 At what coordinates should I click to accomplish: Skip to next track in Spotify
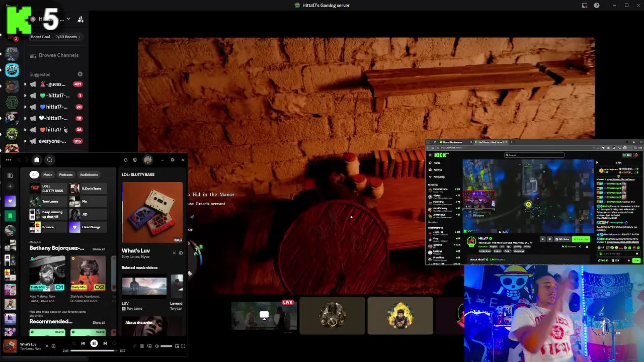tap(105, 343)
